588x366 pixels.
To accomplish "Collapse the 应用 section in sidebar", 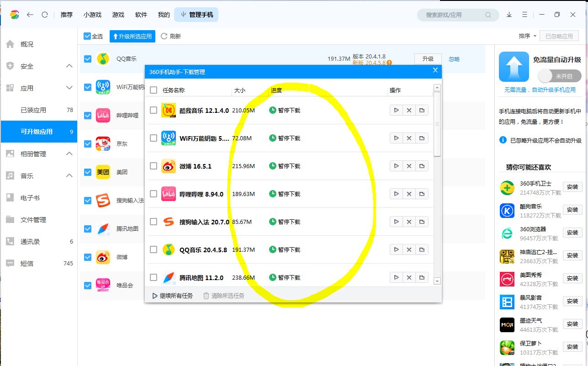I will [x=69, y=88].
